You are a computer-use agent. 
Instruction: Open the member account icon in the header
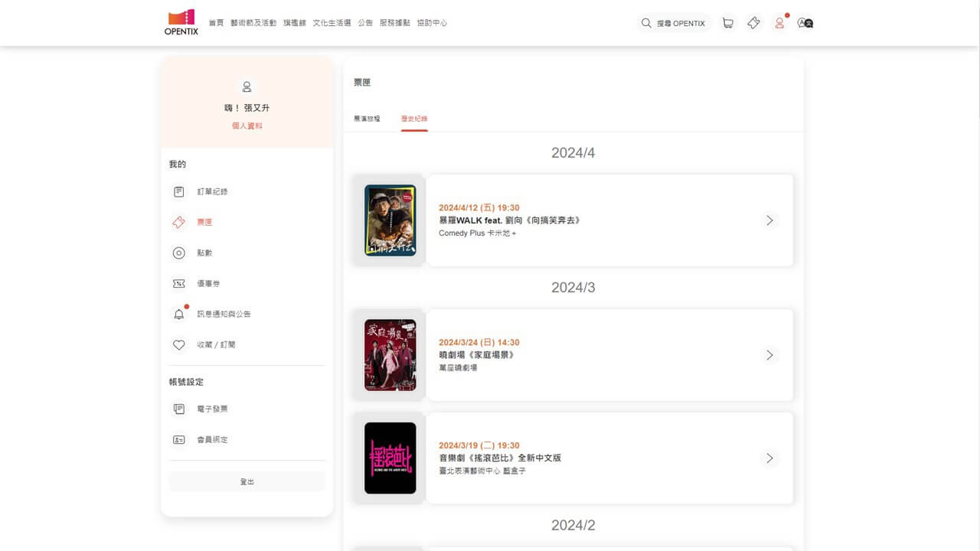(779, 23)
